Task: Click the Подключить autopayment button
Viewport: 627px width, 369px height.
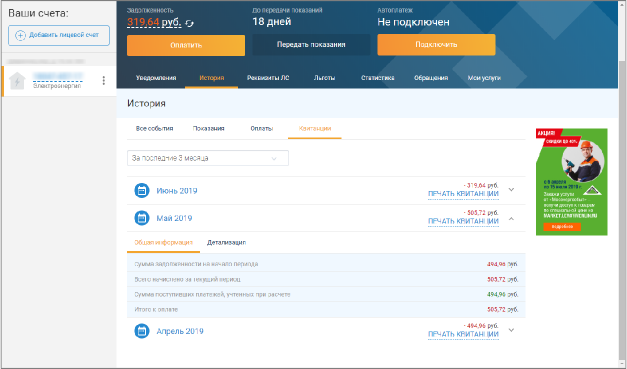Action: (x=436, y=45)
